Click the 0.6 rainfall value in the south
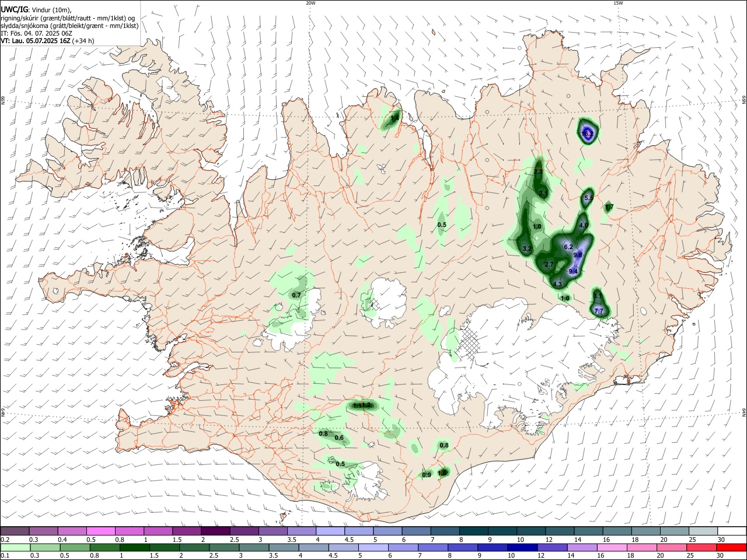 pos(338,438)
